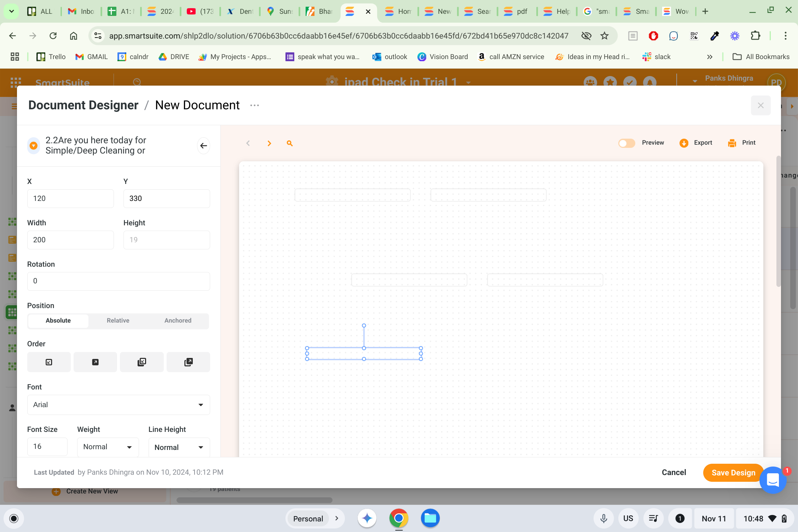
Task: Click the bring forward order icon
Action: point(95,362)
